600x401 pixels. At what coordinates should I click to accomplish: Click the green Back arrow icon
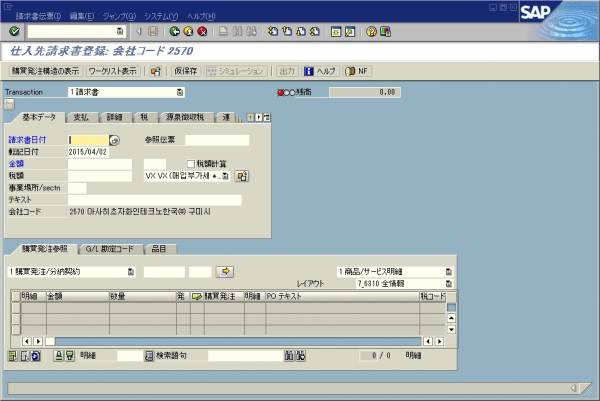coord(174,31)
